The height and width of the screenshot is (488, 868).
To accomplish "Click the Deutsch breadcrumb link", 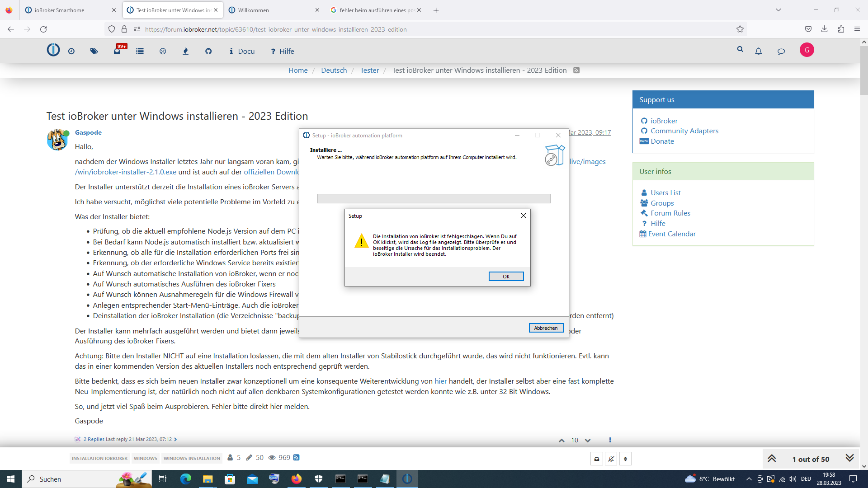I will pos(334,70).
